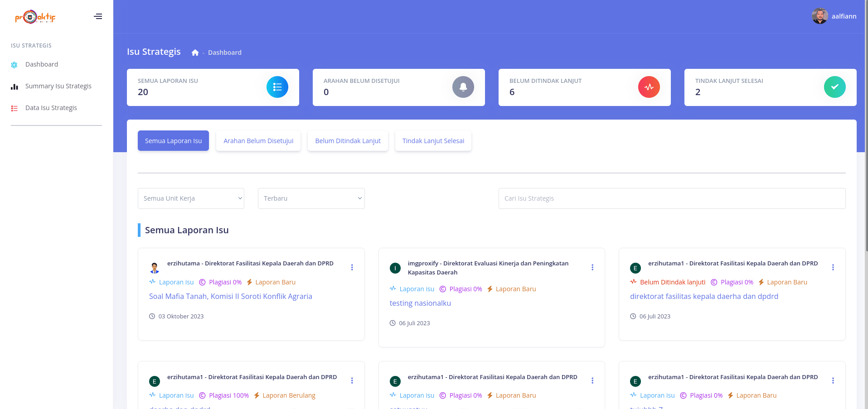
Task: Toggle the sidebar hamburger menu icon
Action: [98, 17]
